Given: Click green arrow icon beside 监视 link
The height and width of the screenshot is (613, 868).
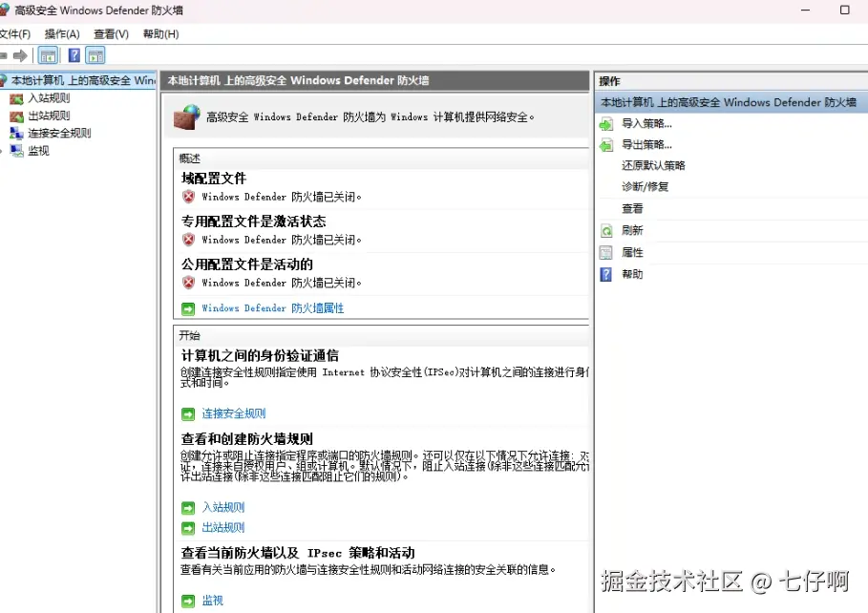Looking at the screenshot, I should [x=188, y=601].
